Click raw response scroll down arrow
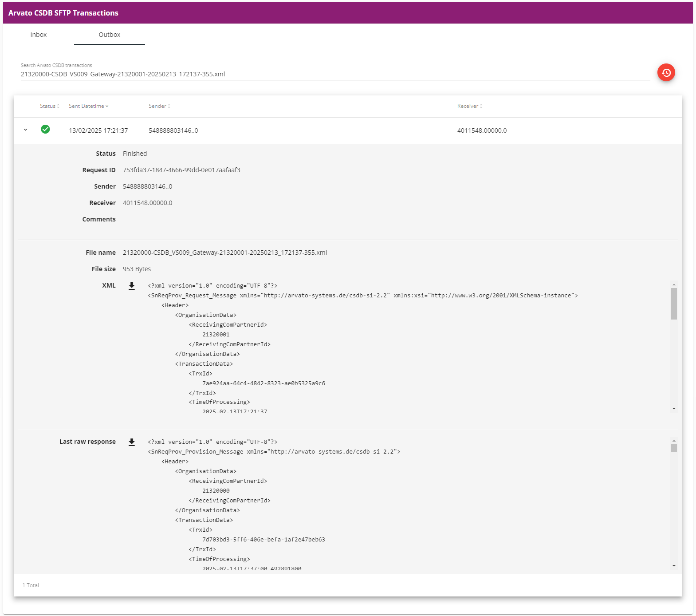The width and height of the screenshot is (696, 616). [x=674, y=566]
